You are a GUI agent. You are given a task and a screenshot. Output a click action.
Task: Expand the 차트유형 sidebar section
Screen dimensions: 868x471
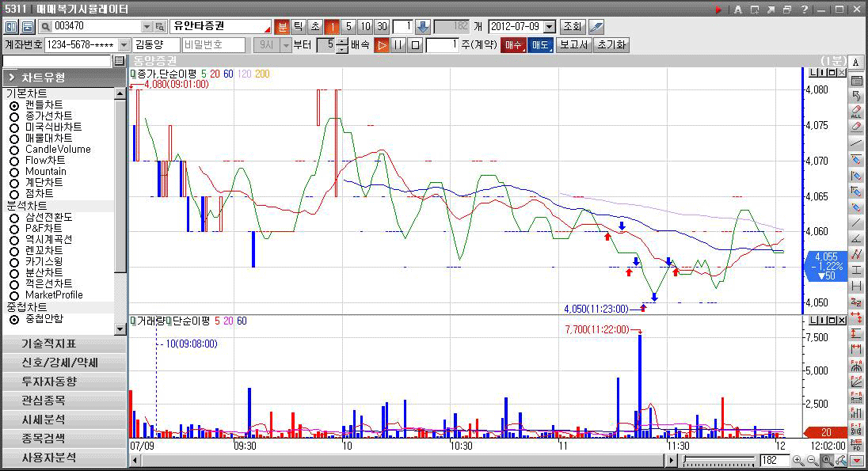pyautogui.click(x=64, y=78)
